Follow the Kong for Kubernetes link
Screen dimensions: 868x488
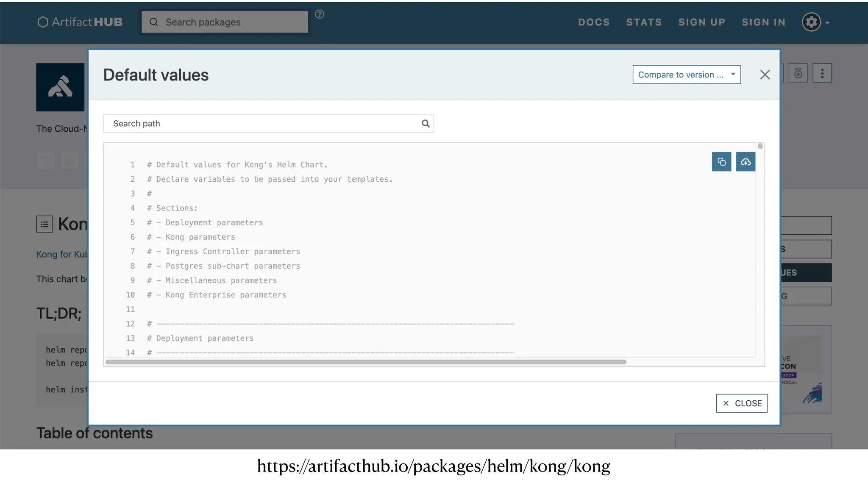tap(62, 254)
